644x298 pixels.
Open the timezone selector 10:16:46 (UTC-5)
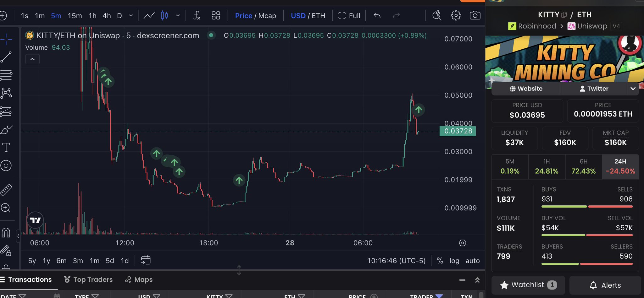point(396,261)
